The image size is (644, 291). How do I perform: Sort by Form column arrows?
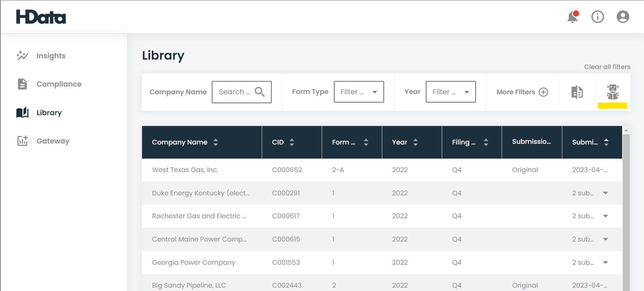366,142
